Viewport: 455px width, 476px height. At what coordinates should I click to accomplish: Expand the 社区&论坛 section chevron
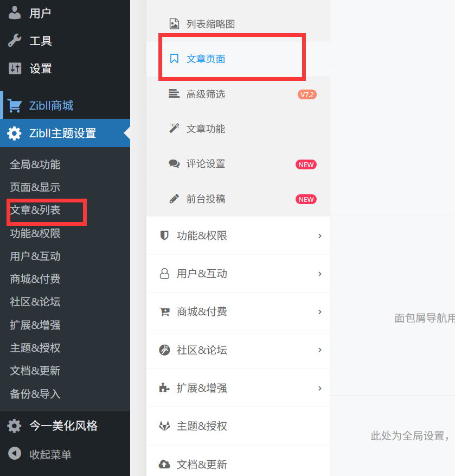point(320,350)
